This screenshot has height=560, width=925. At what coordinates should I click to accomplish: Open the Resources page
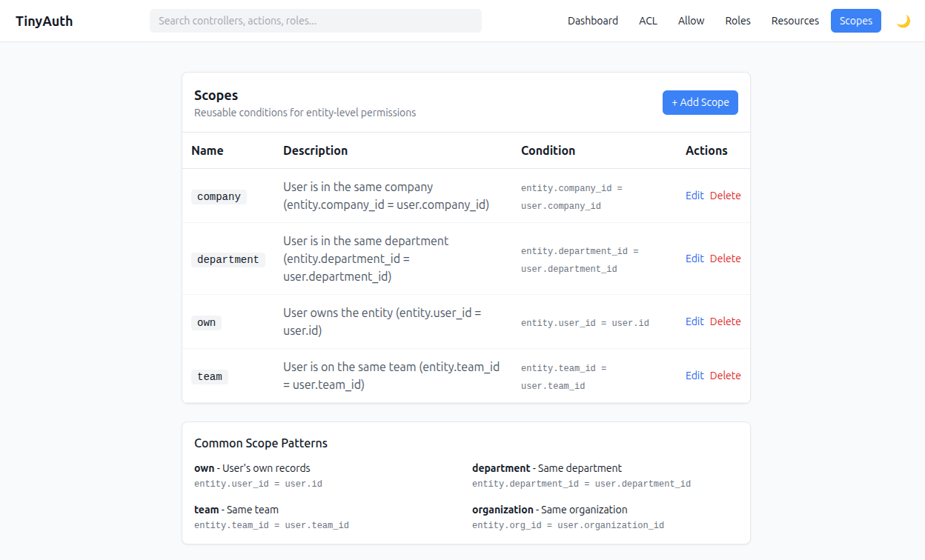(x=795, y=21)
